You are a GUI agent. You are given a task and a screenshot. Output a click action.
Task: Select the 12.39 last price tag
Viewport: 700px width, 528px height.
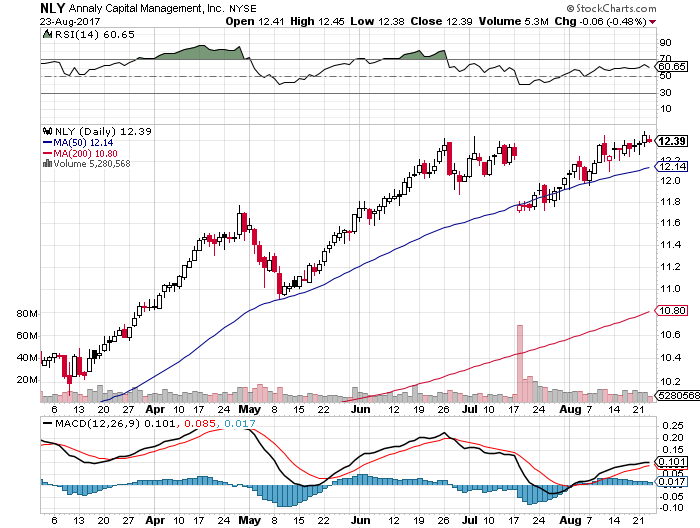[672, 141]
